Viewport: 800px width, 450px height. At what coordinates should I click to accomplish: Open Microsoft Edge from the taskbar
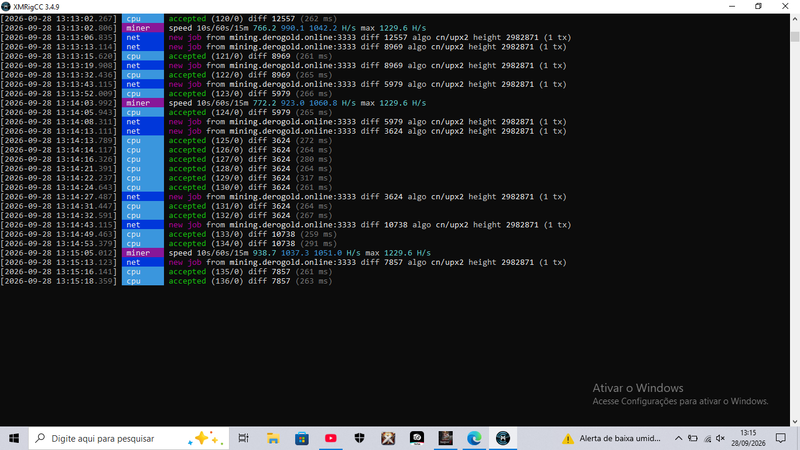coord(474,438)
